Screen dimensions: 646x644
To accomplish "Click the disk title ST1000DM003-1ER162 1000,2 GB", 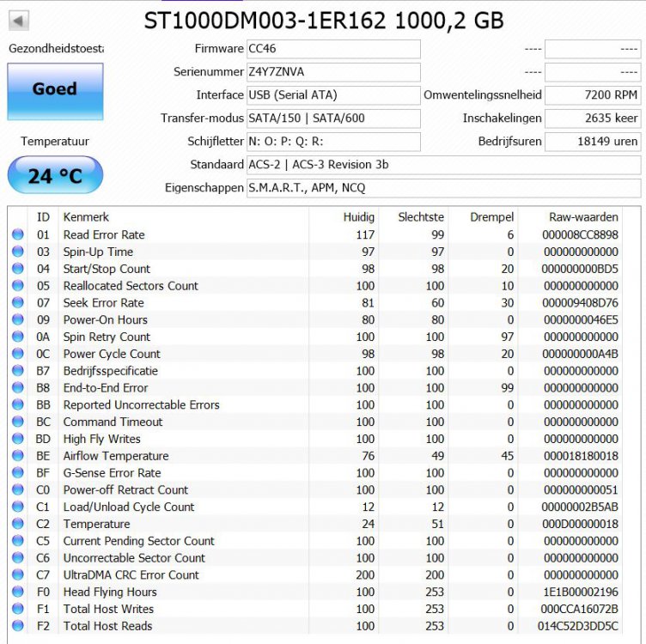I will point(324,20).
